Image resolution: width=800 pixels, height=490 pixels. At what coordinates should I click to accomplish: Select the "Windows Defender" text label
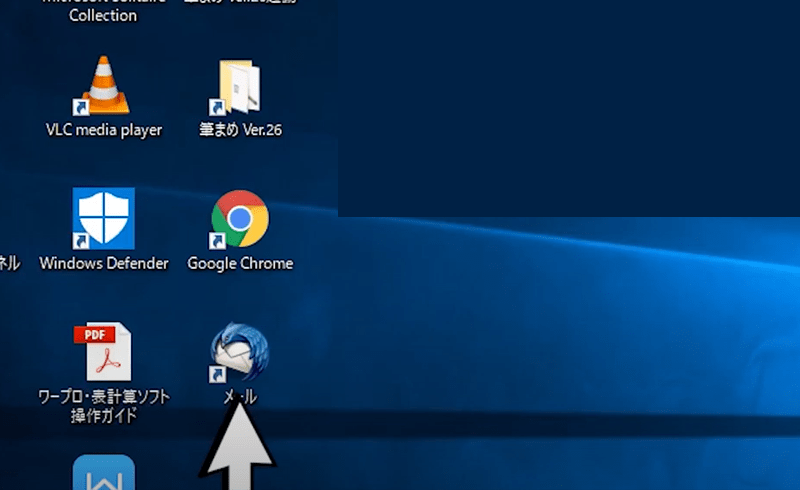[x=103, y=264]
